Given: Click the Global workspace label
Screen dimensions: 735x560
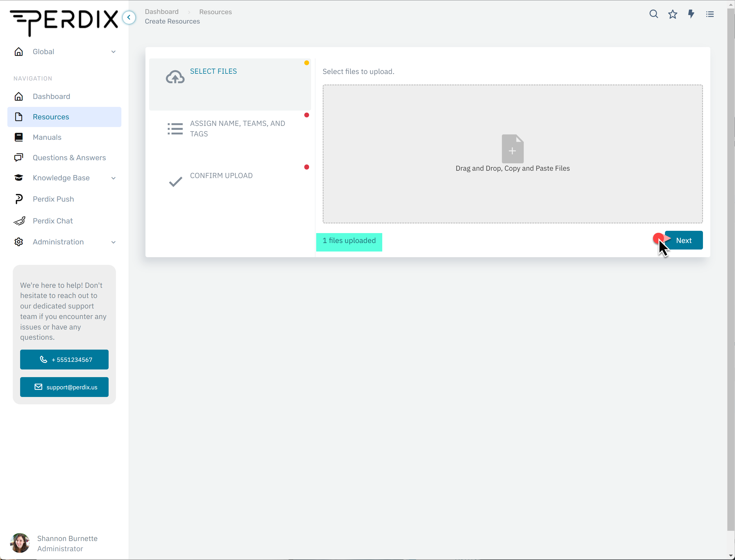Looking at the screenshot, I should point(43,52).
